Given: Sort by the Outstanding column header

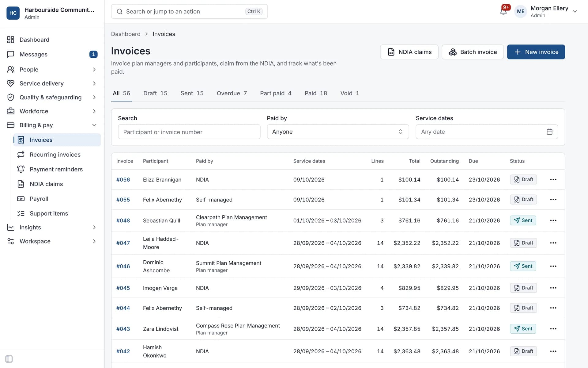Looking at the screenshot, I should (x=444, y=161).
